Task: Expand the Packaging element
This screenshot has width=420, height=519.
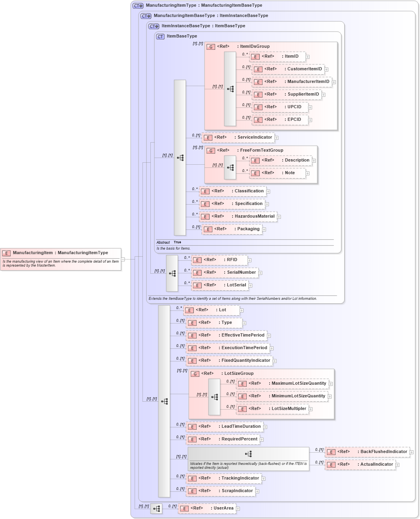Action: point(264,229)
